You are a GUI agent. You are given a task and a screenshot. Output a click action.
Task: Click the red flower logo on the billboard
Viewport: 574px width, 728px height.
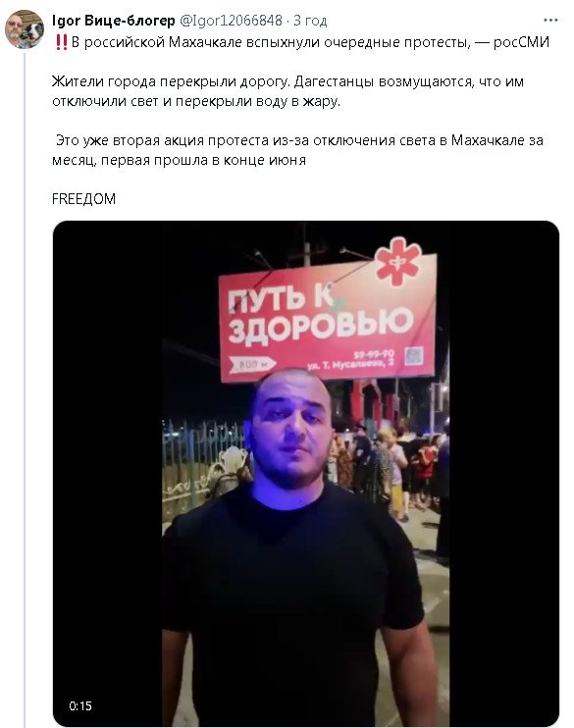click(398, 261)
